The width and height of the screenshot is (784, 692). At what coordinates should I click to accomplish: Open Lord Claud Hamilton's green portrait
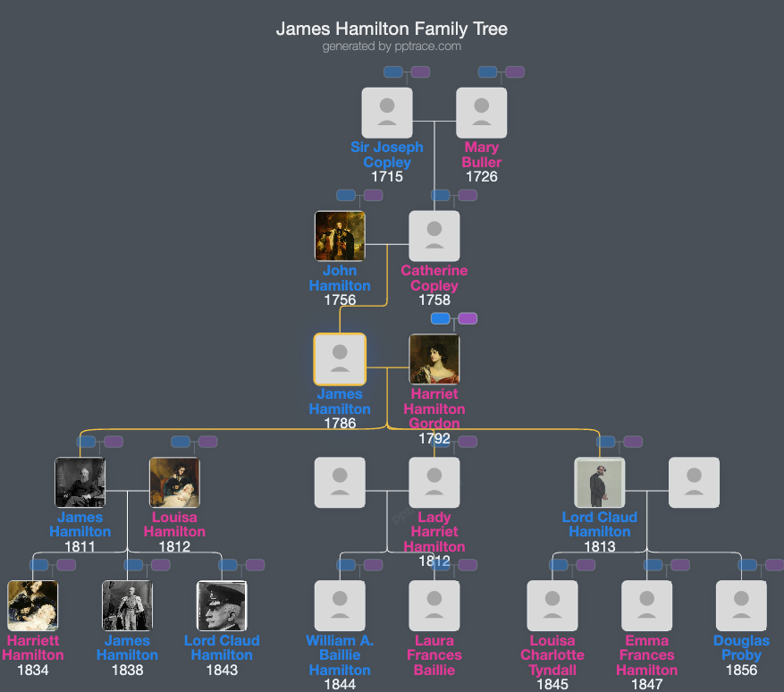click(600, 482)
